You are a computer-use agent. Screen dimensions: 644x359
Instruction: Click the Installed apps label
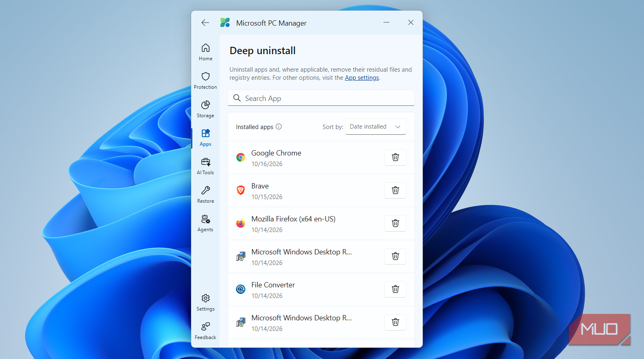click(255, 127)
